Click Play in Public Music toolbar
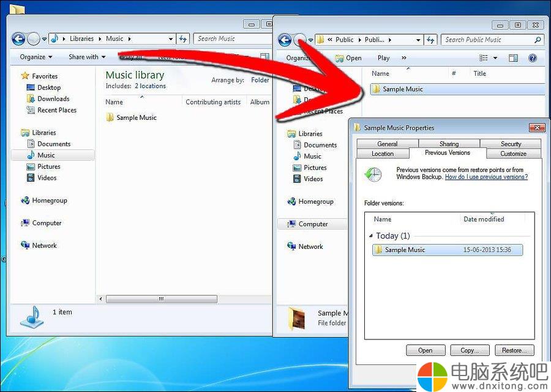 click(x=383, y=58)
